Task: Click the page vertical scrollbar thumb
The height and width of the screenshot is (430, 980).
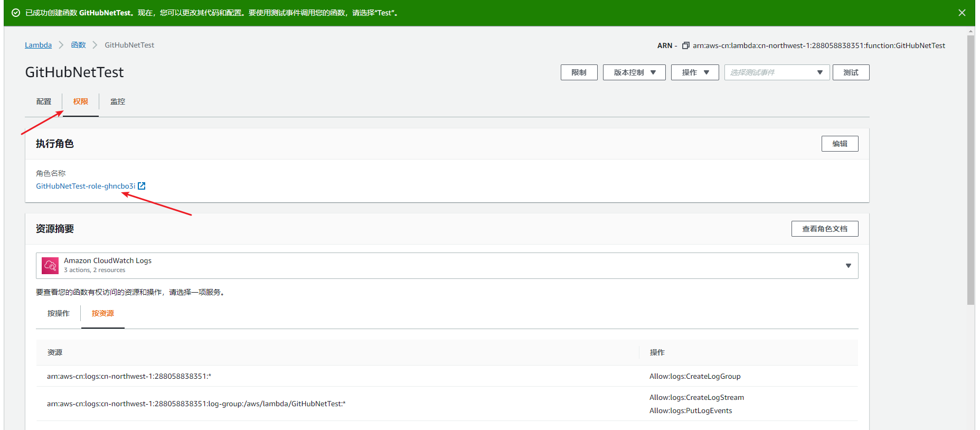Action: pyautogui.click(x=971, y=170)
